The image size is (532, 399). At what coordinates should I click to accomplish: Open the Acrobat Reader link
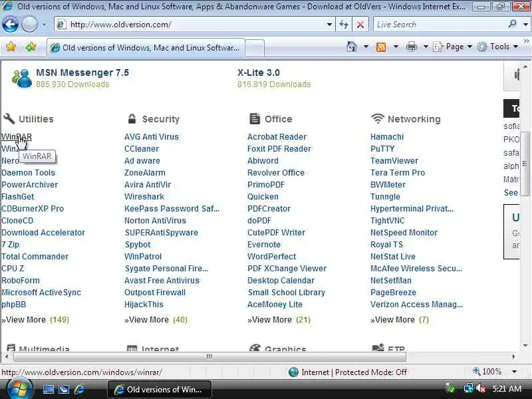click(x=277, y=137)
